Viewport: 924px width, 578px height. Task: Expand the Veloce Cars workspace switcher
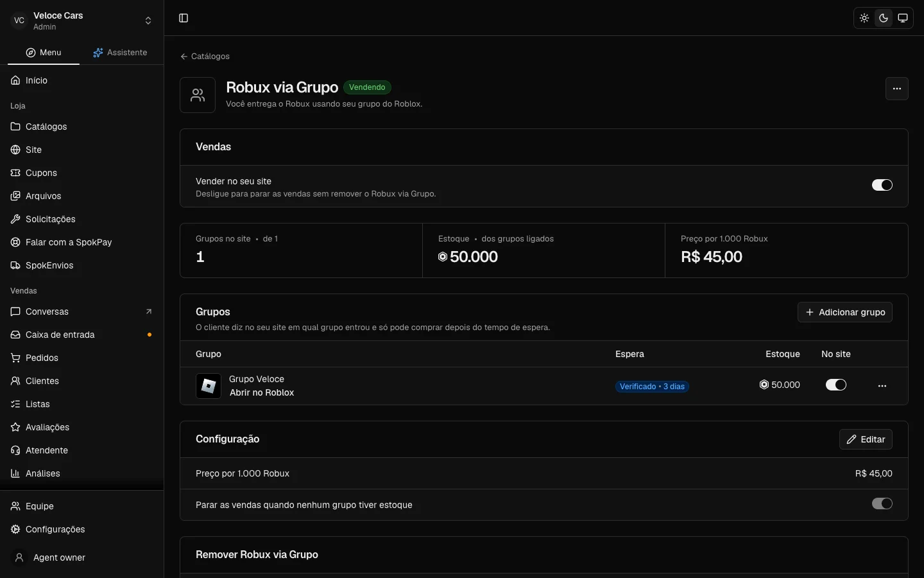click(81, 21)
